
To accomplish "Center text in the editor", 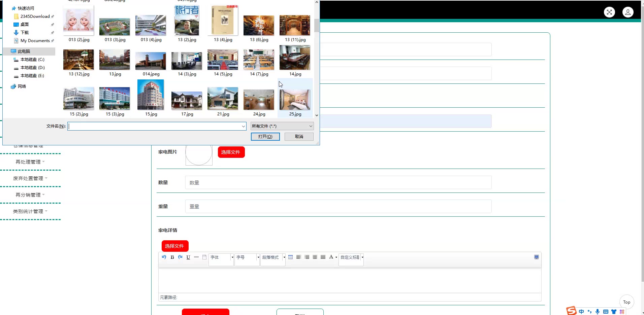I will [315, 257].
